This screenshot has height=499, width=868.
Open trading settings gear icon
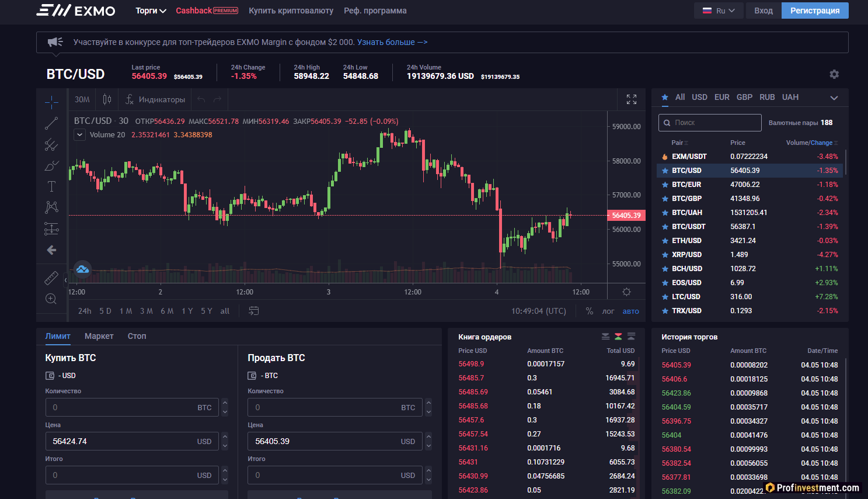tap(834, 74)
